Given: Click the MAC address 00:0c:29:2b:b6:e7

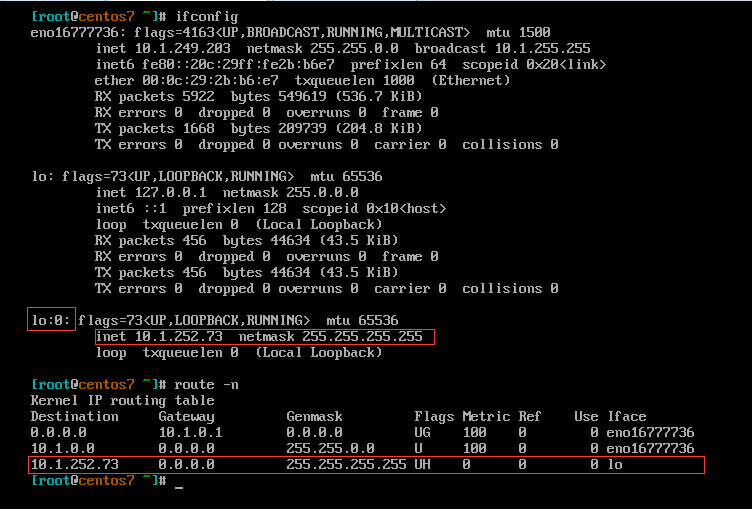Looking at the screenshot, I should (x=210, y=81).
